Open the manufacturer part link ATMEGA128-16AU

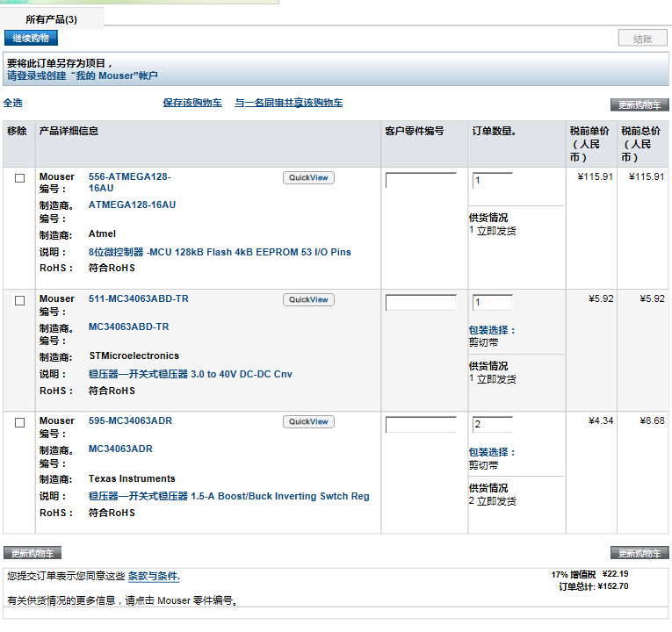[x=132, y=205]
